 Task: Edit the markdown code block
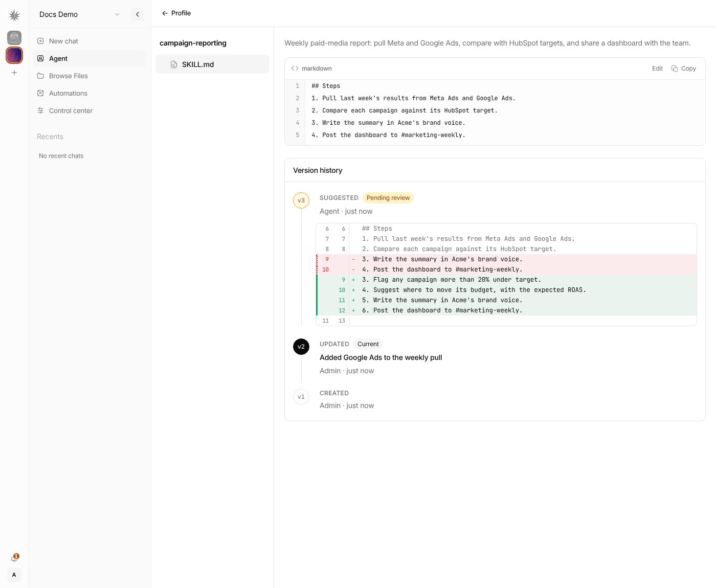coord(657,69)
